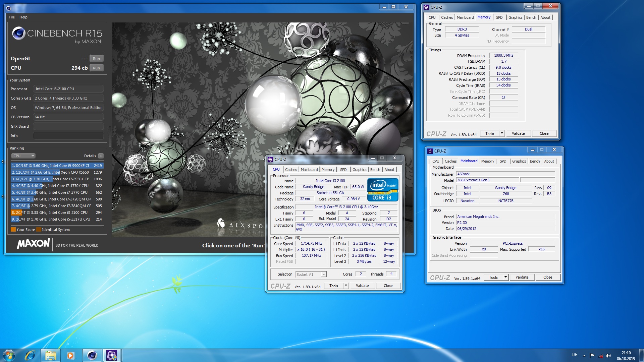Open About tab in Mainboard CPU-Z window
This screenshot has width=644, height=362.
(x=549, y=161)
